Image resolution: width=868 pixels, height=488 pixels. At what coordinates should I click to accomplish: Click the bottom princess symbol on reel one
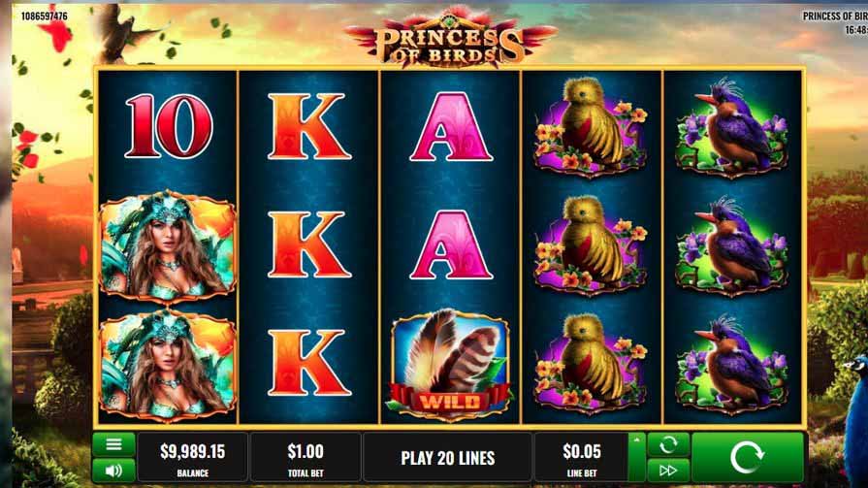click(x=168, y=366)
